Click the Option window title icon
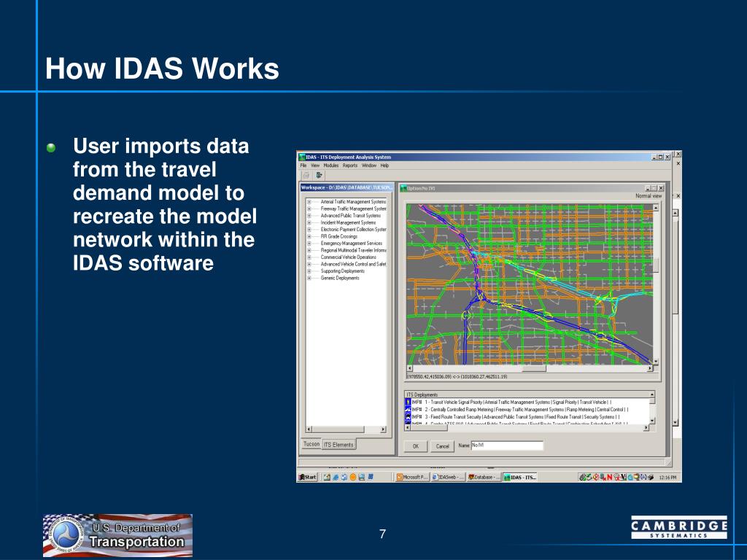 tap(403, 188)
